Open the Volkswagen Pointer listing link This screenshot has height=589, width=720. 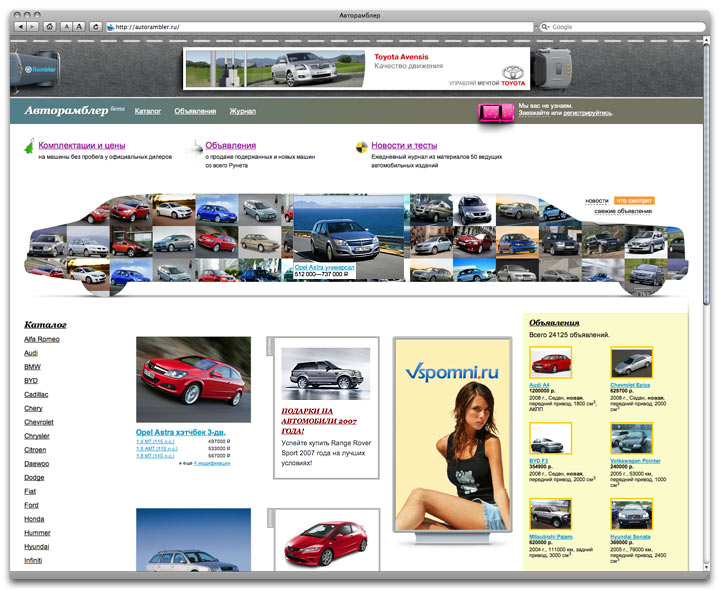tap(635, 459)
